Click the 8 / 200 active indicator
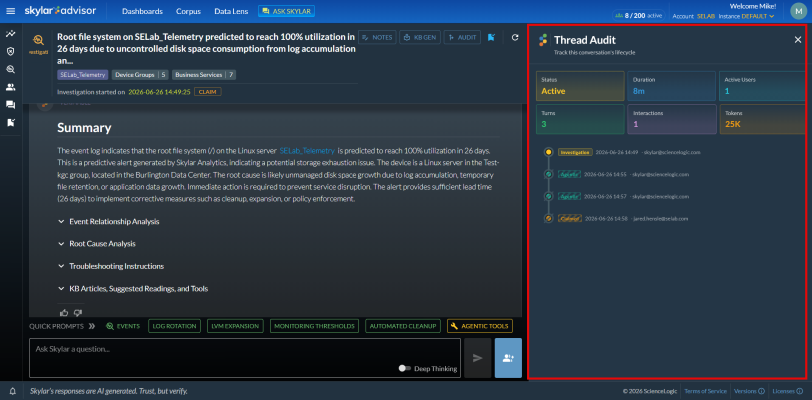Viewport: 812px width, 400px height. 639,16
